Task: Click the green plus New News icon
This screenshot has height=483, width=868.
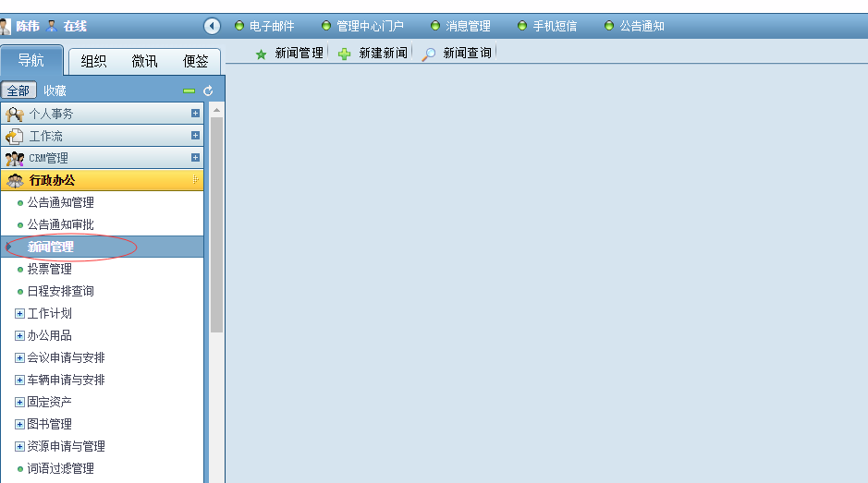Action: pyautogui.click(x=345, y=54)
